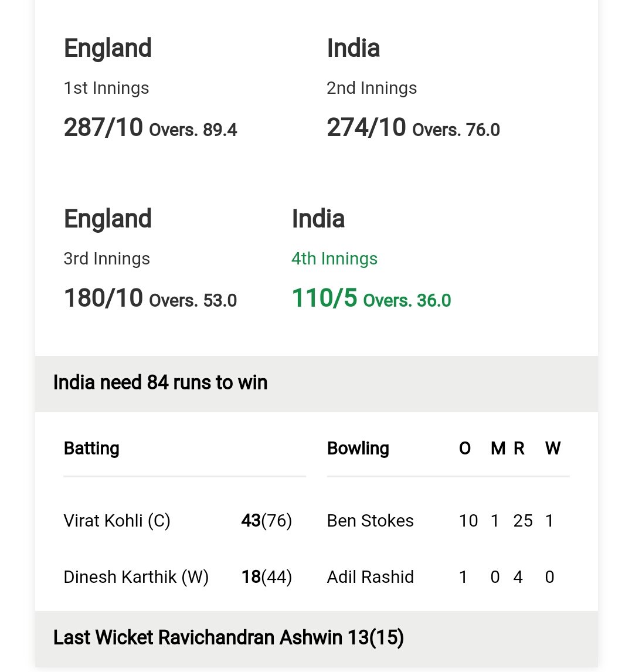This screenshot has width=632, height=672.
Task: Select the Batting column header
Action: (x=91, y=448)
